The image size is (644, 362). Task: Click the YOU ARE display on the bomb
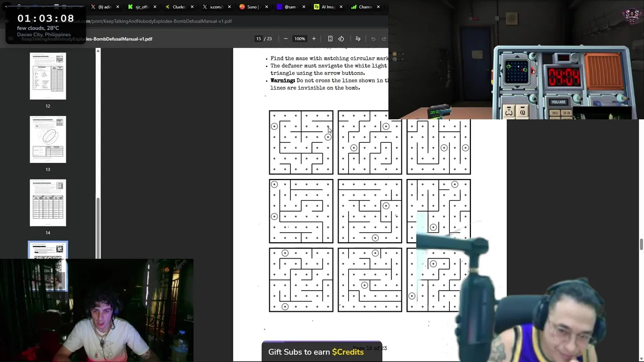(558, 102)
